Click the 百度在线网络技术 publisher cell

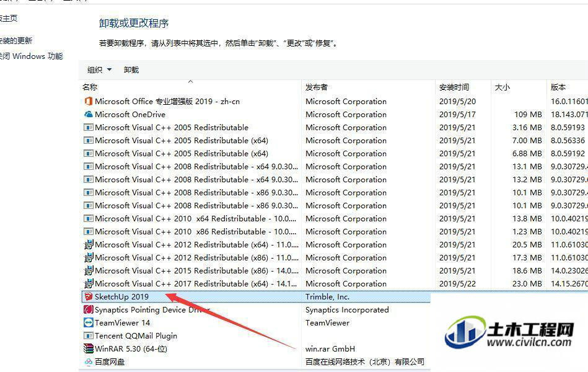click(x=365, y=362)
